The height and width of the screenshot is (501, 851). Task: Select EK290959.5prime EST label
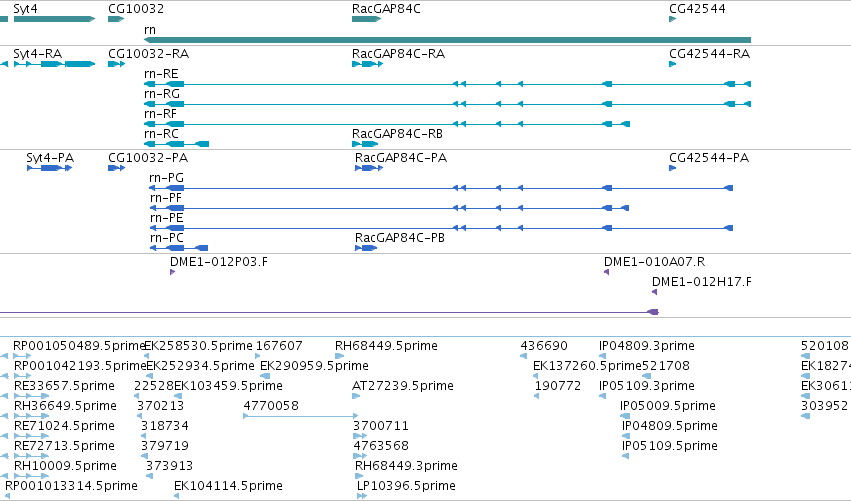[314, 366]
